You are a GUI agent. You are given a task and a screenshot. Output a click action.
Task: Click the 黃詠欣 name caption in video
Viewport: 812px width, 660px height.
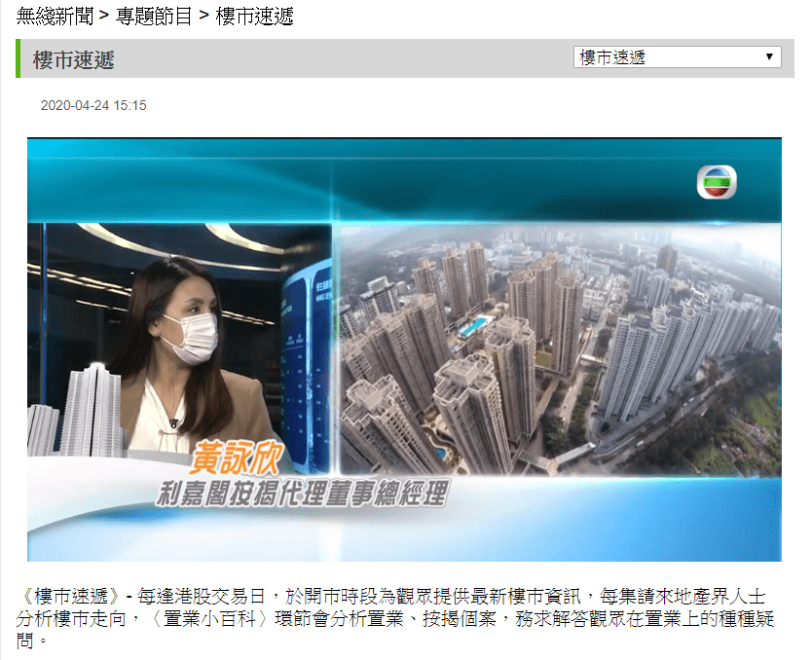click(x=237, y=458)
